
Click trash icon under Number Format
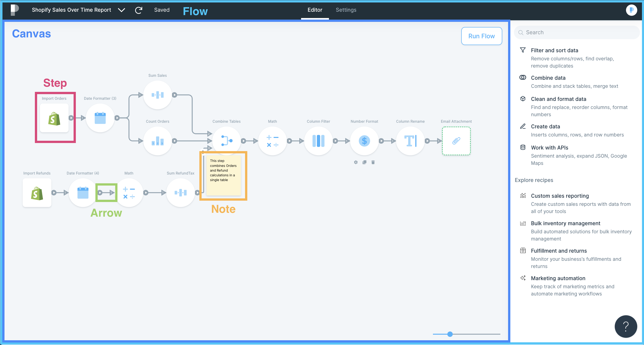(373, 162)
